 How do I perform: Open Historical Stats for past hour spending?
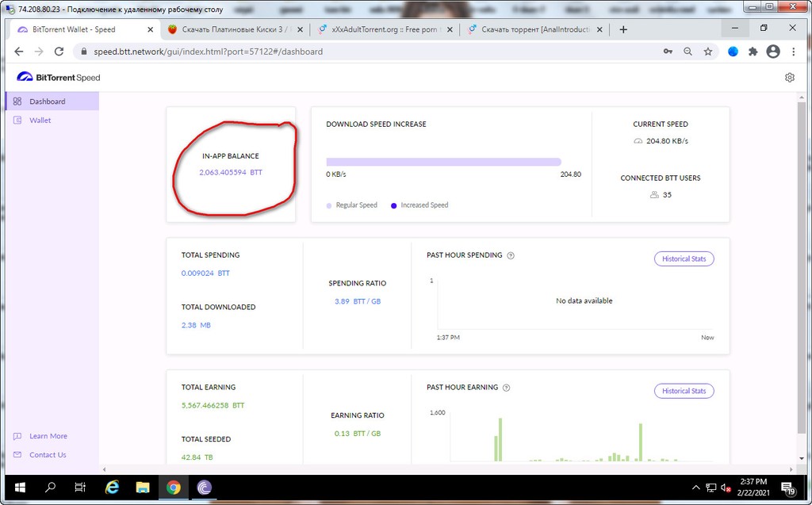(684, 258)
